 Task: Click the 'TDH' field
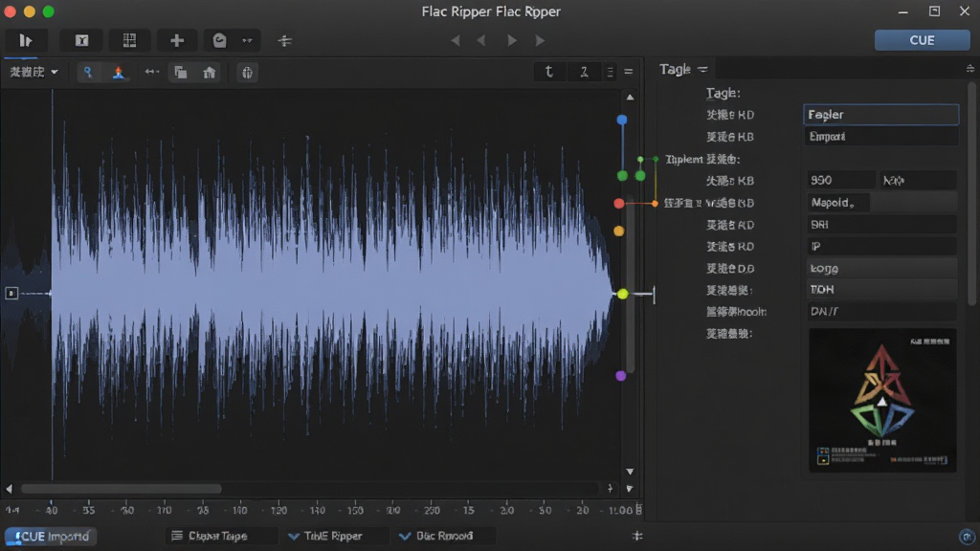pyautogui.click(x=880, y=289)
